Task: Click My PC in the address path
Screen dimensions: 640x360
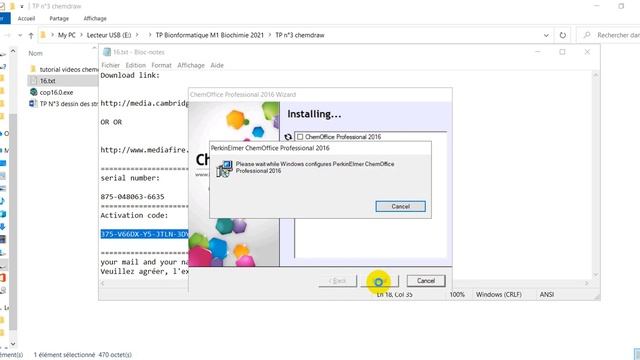Action: tap(67, 35)
